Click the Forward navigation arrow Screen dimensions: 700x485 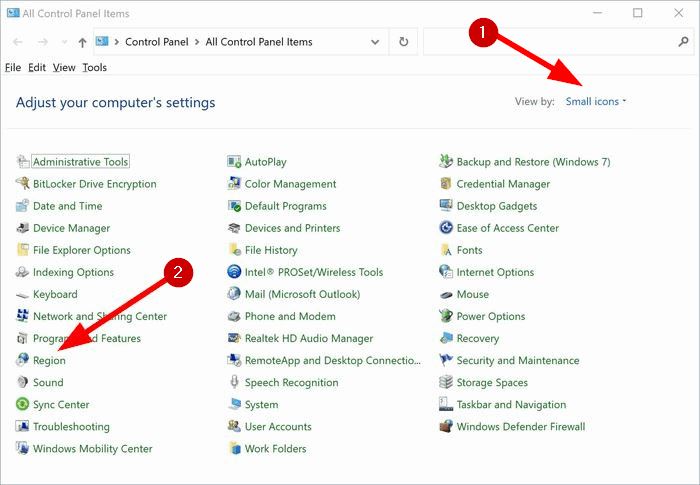click(x=43, y=42)
